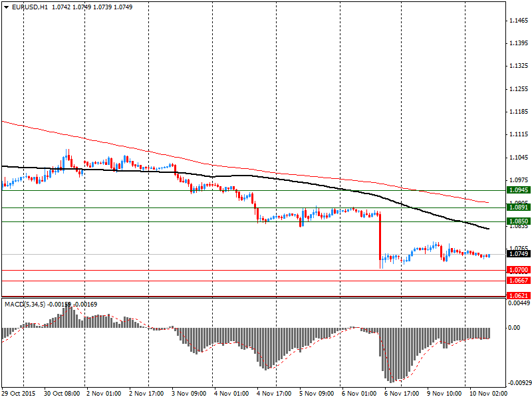Select the green 1.0891 resistance level tag
The image size is (532, 399).
[x=519, y=207]
